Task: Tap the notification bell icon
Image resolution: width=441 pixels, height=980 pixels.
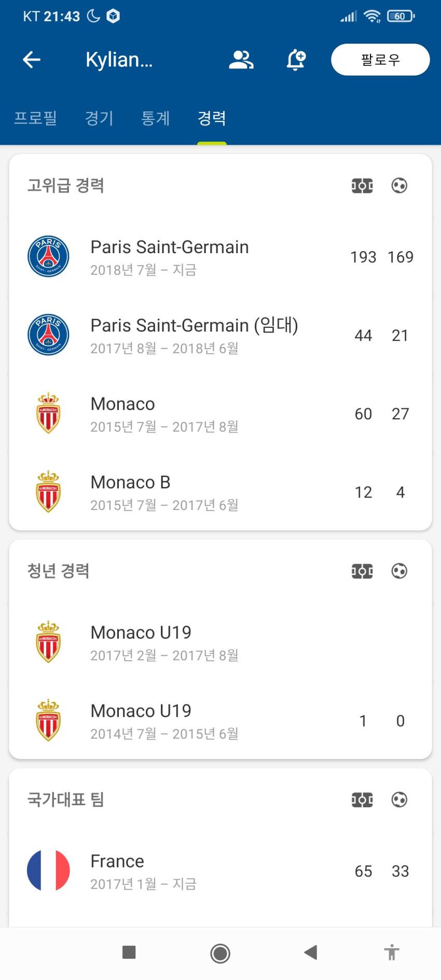Action: tap(296, 60)
